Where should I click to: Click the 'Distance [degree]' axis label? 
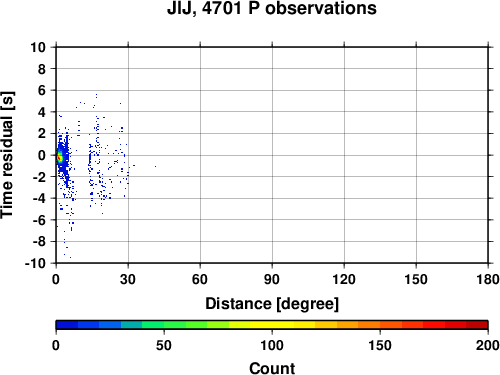click(x=272, y=304)
